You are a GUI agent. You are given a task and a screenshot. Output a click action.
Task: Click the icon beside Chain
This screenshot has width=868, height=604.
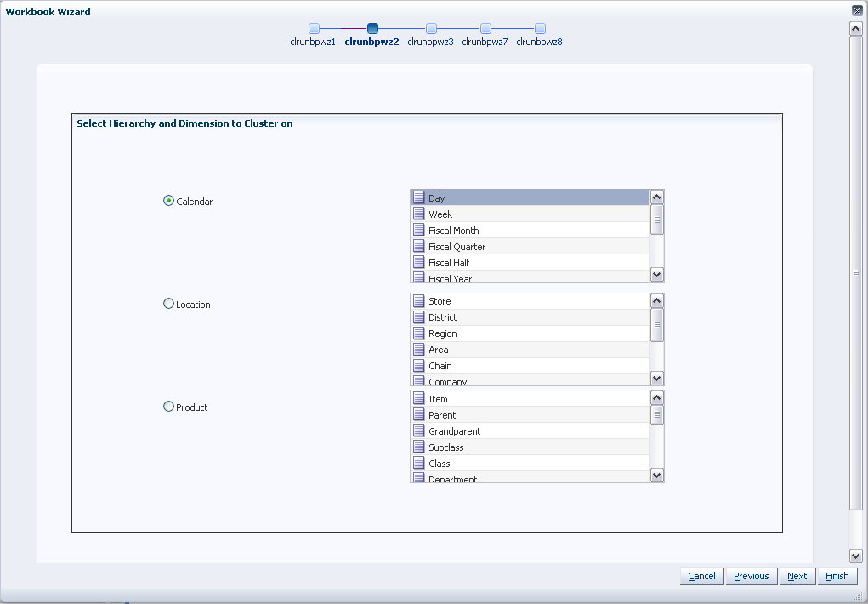tap(419, 365)
